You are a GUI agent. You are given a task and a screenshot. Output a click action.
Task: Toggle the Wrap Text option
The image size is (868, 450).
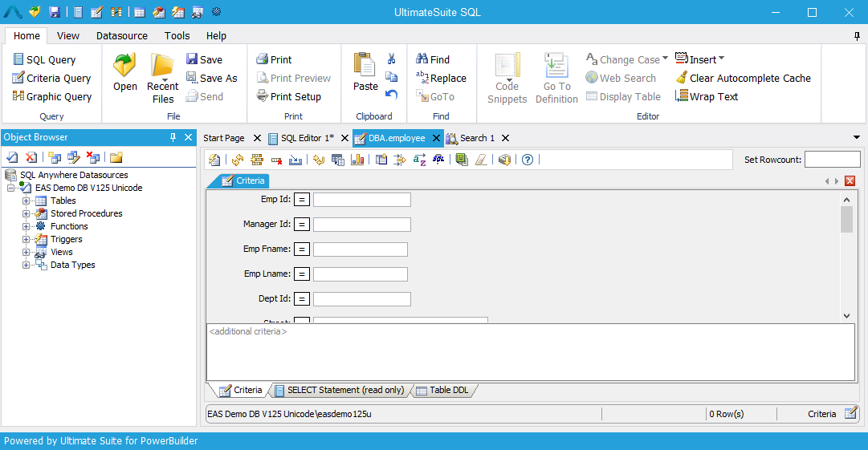point(706,96)
